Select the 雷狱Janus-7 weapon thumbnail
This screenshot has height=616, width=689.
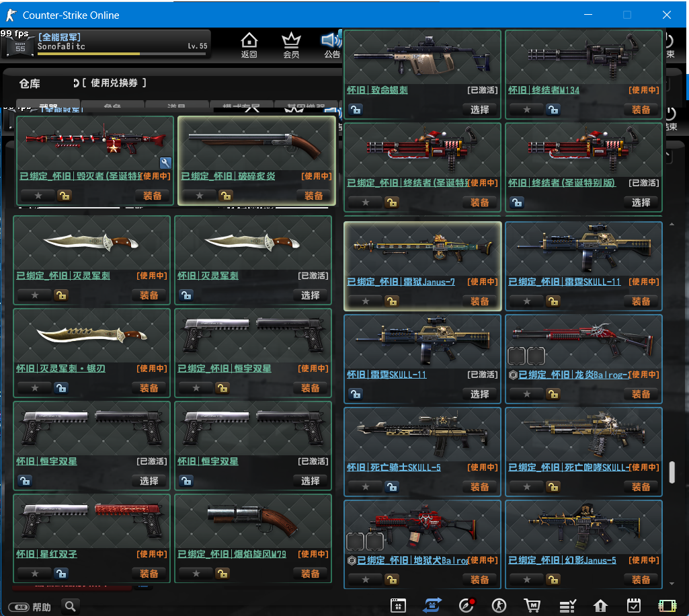(422, 248)
